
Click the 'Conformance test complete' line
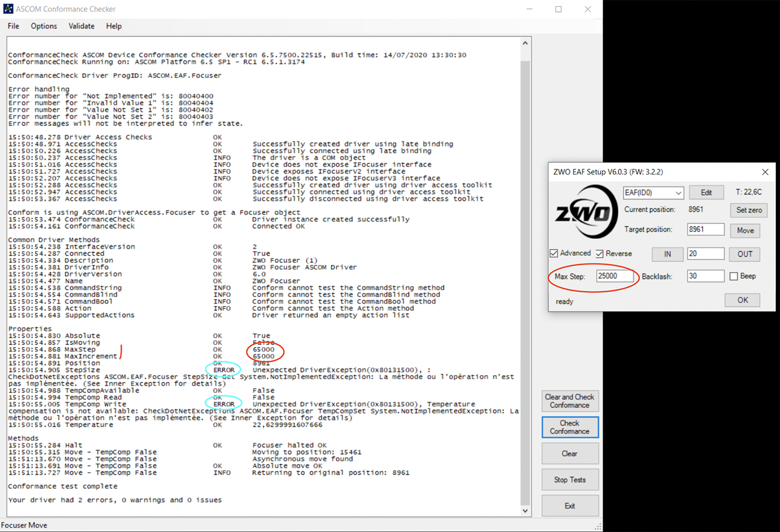(x=62, y=486)
